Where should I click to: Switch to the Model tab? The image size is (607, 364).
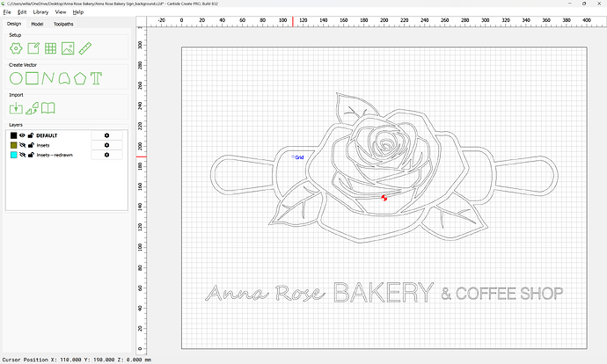click(37, 24)
